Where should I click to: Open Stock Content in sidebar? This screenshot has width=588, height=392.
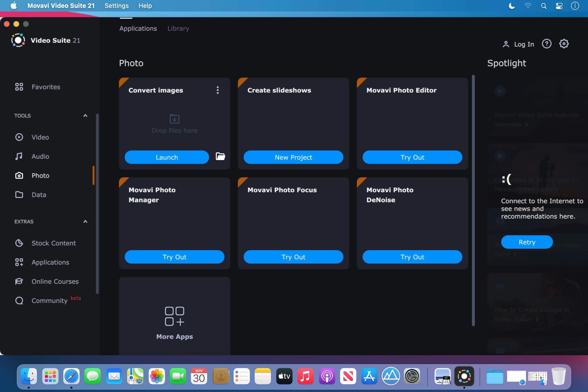(x=53, y=243)
